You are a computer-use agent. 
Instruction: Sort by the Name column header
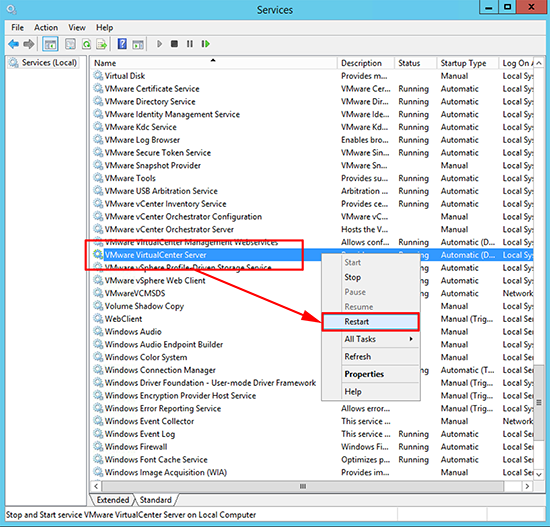(214, 63)
